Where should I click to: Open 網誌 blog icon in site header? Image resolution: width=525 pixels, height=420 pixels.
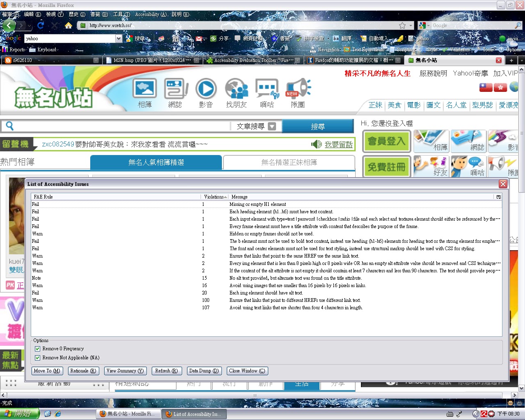(x=175, y=94)
